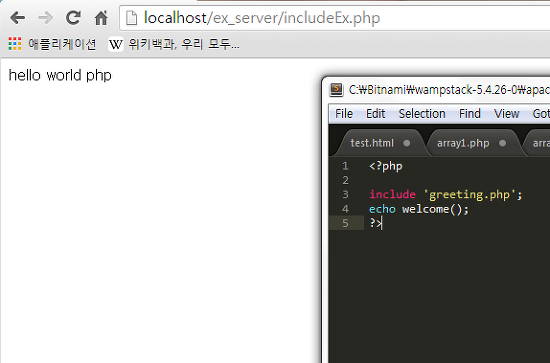Image resolution: width=550 pixels, height=363 pixels.
Task: Open the Selection menu in Sublime Text
Action: pyautogui.click(x=422, y=114)
